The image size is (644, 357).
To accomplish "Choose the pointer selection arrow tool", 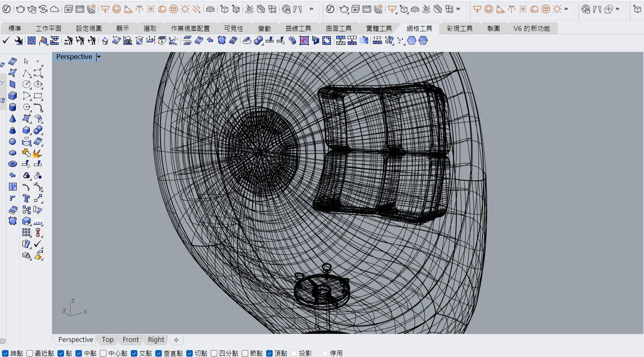I will click(x=26, y=61).
